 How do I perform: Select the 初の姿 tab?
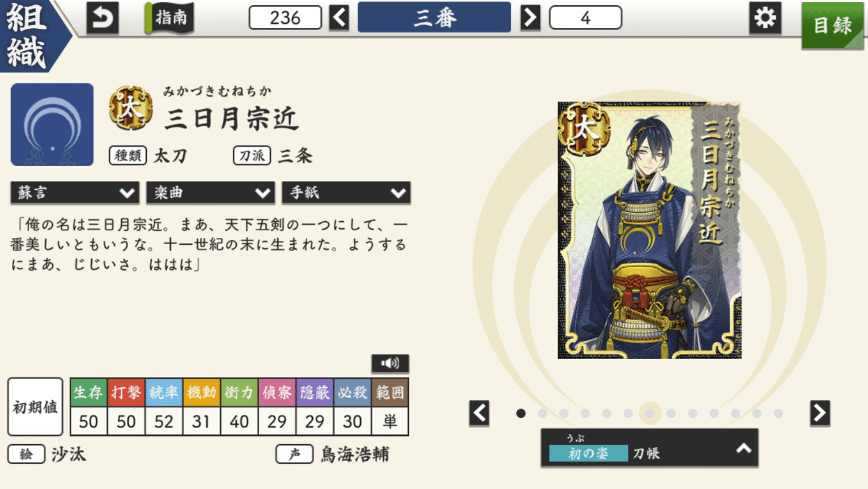[588, 453]
